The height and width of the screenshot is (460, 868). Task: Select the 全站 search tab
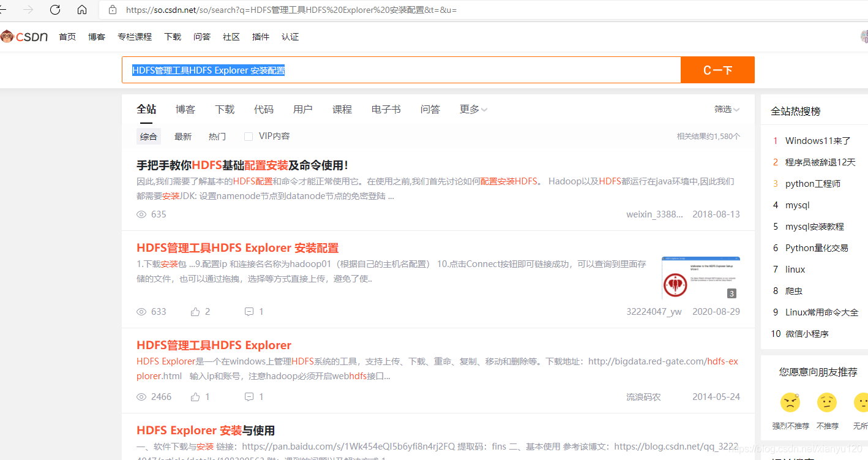146,109
